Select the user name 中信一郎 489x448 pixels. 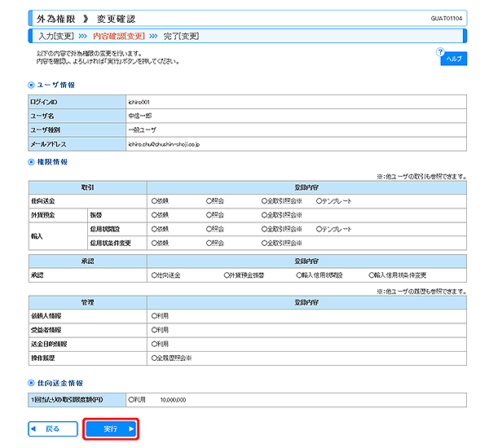[x=140, y=116]
